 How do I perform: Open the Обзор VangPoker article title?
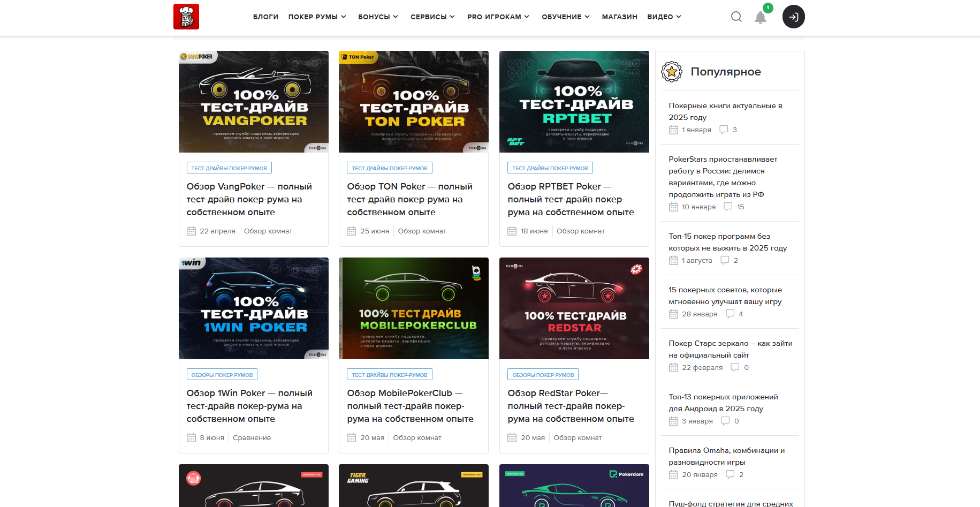click(x=249, y=199)
